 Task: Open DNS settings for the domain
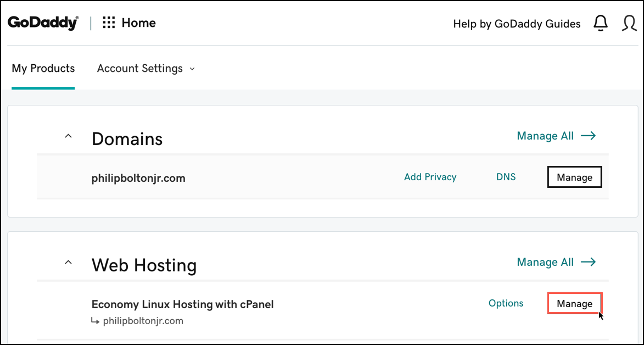506,177
